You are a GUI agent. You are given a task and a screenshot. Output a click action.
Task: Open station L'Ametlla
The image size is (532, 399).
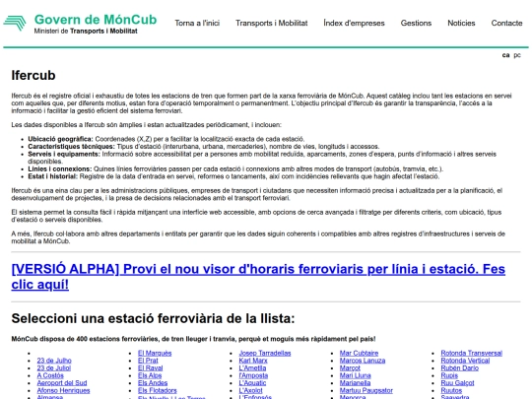252,367
